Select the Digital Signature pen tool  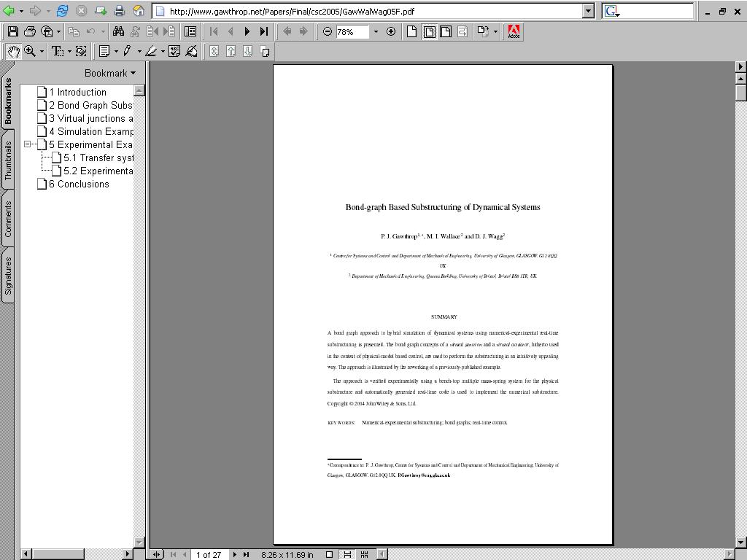pos(192,51)
